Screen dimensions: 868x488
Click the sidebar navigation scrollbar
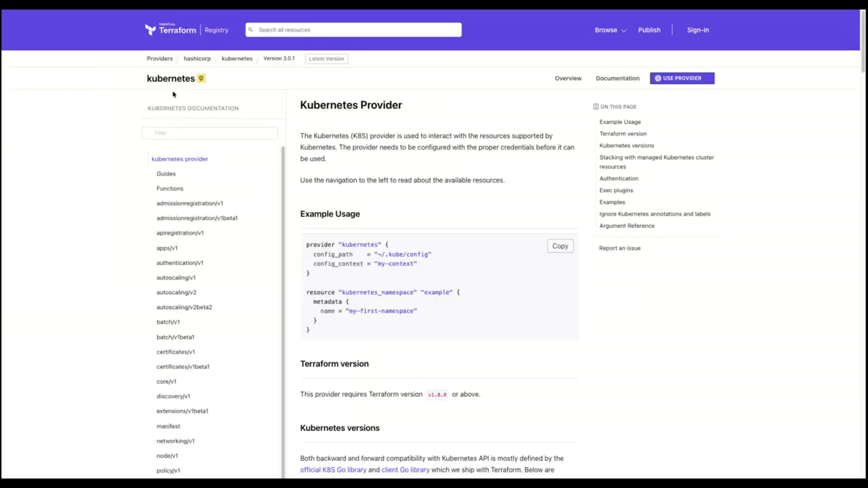[x=283, y=305]
